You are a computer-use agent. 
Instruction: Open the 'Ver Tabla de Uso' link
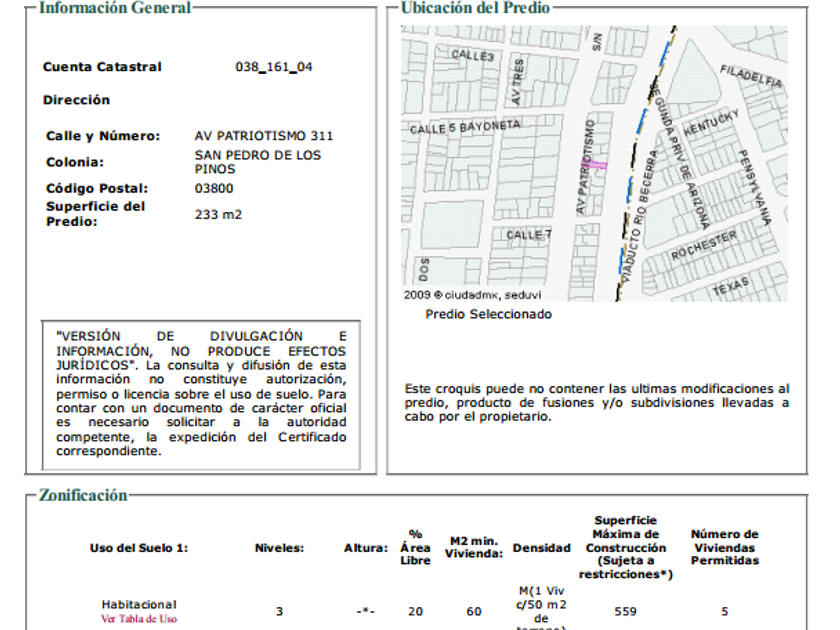(139, 619)
